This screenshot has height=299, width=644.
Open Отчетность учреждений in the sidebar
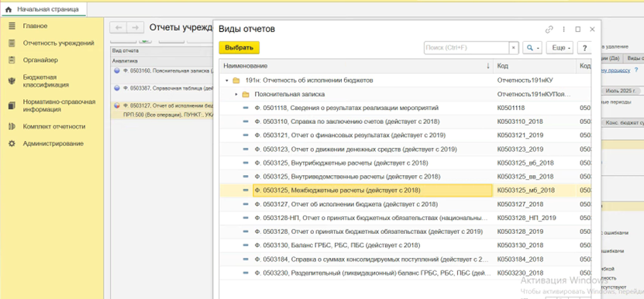[58, 43]
